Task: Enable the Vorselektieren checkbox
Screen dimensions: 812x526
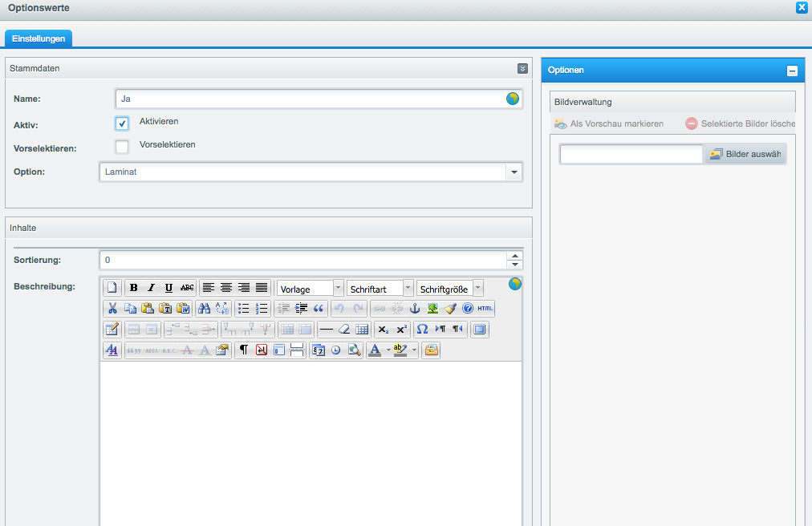Action: pos(122,147)
